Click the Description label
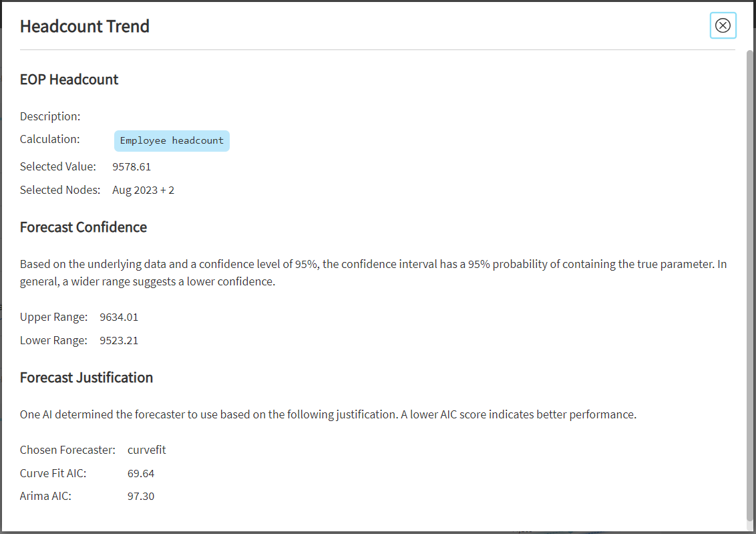The width and height of the screenshot is (756, 534). pyautogui.click(x=50, y=116)
